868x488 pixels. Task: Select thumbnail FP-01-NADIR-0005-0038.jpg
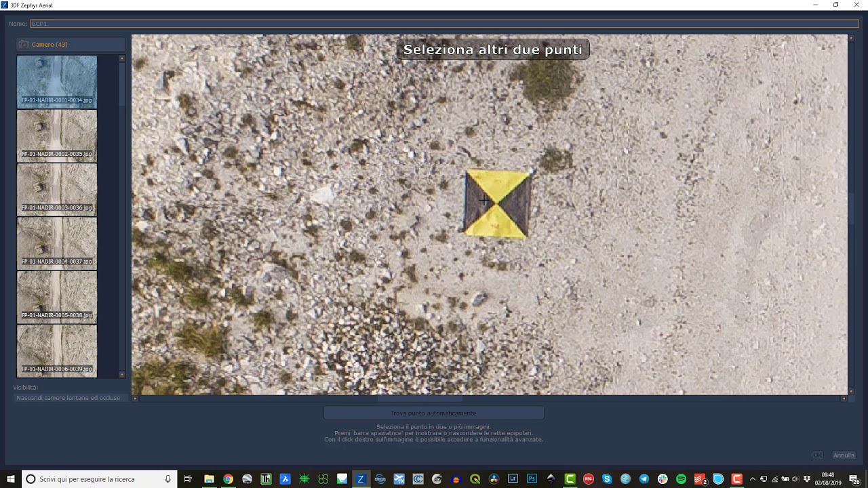57,297
